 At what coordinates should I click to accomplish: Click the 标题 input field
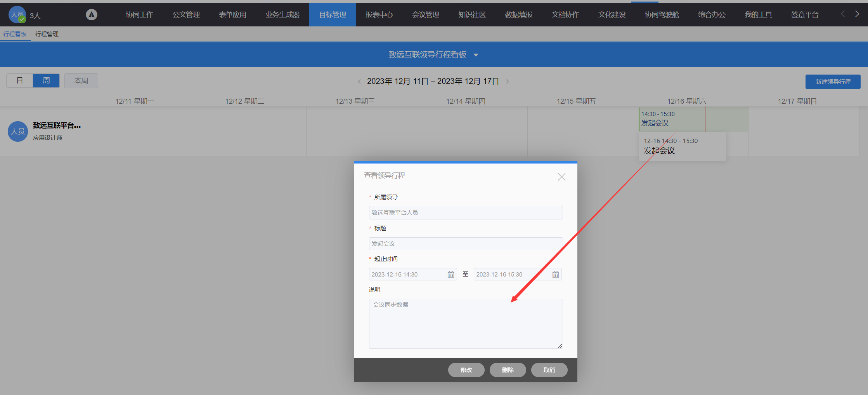[466, 244]
